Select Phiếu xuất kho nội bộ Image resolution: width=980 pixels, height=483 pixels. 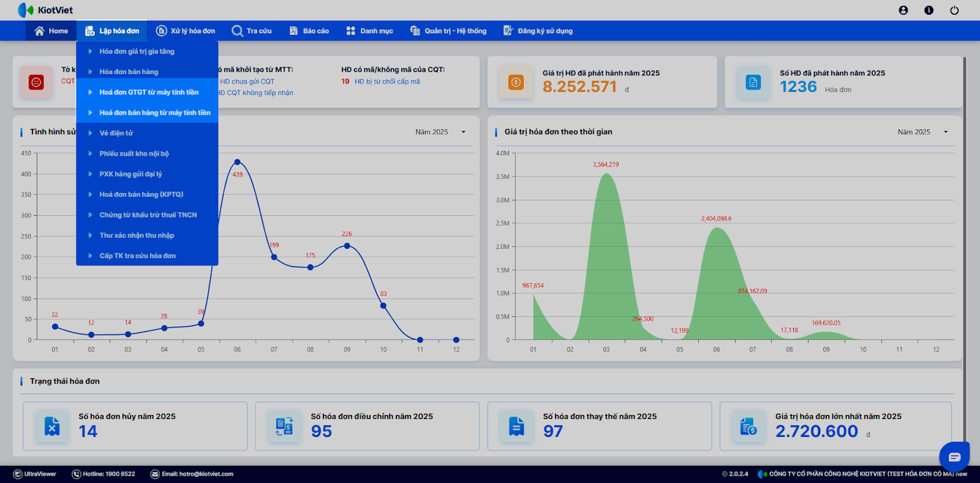(134, 154)
